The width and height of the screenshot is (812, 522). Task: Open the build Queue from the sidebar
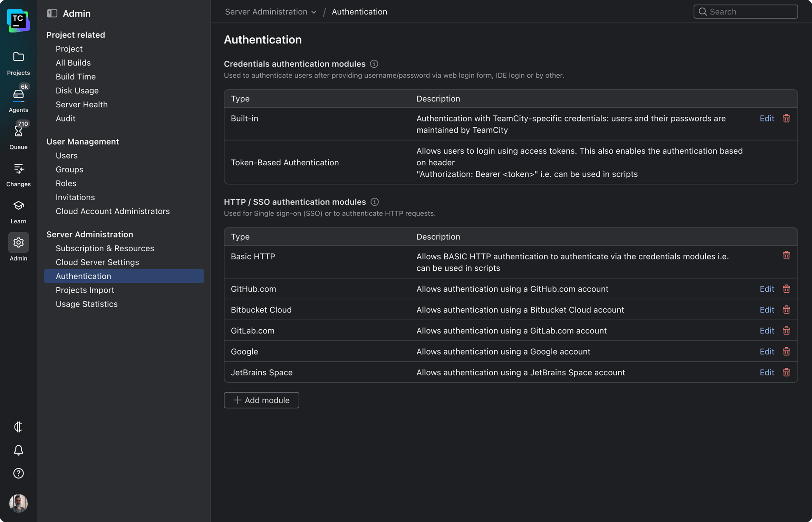pos(18,133)
